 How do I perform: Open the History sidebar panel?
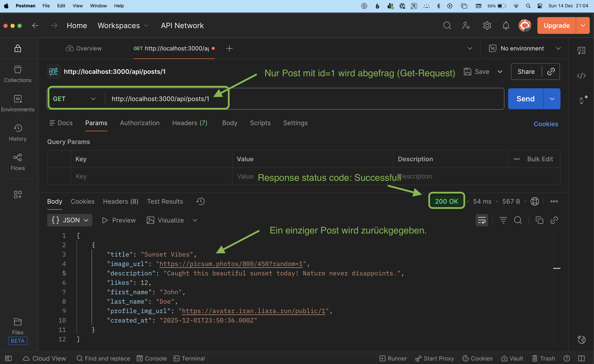coord(18,133)
